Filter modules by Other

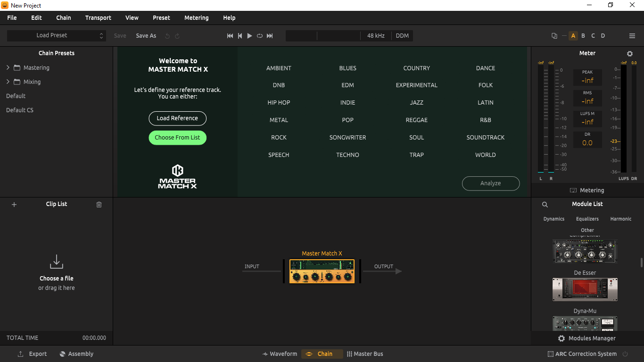587,230
